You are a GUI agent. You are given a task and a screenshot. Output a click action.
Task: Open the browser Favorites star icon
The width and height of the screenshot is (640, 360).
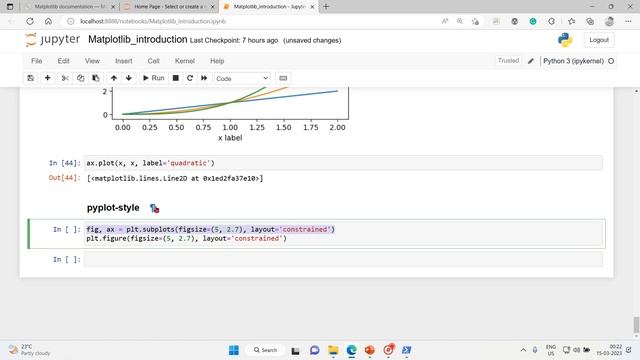[x=571, y=21]
